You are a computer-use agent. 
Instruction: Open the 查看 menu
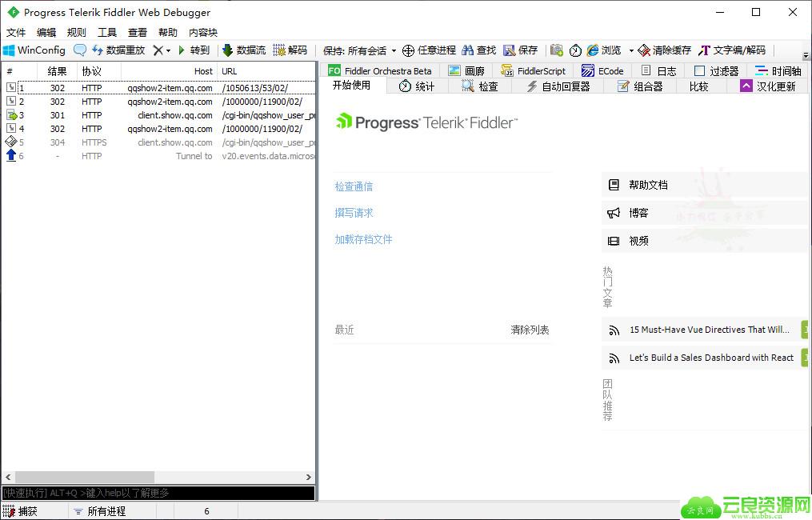click(x=138, y=33)
